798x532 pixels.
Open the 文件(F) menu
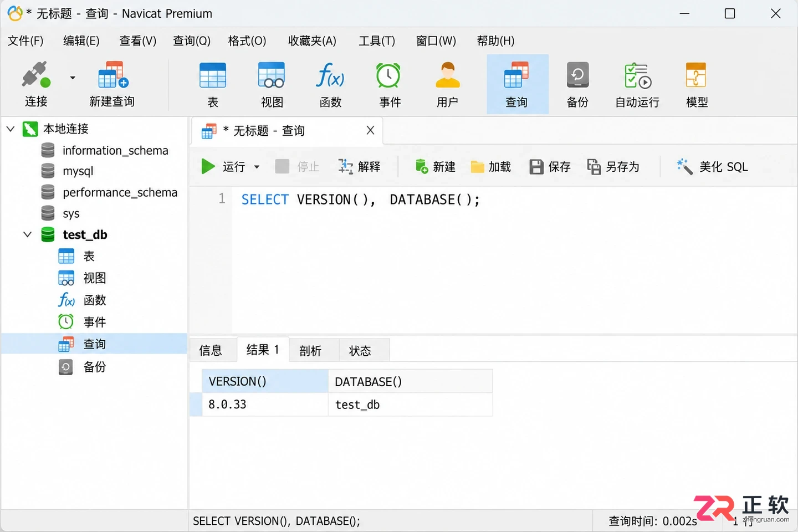click(x=25, y=40)
